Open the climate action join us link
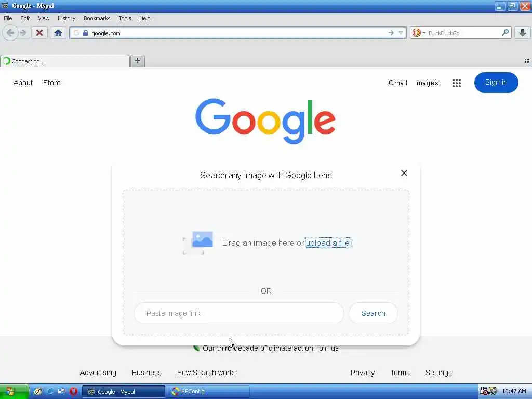The height and width of the screenshot is (399, 532). point(270,348)
